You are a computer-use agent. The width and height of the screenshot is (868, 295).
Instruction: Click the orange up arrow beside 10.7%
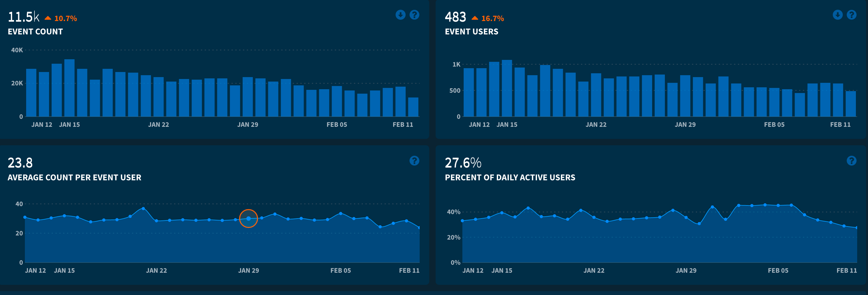(x=48, y=18)
